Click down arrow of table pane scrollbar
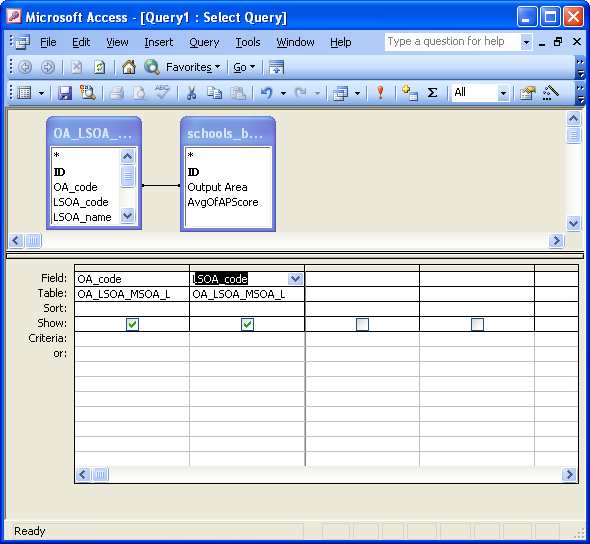 click(x=573, y=224)
